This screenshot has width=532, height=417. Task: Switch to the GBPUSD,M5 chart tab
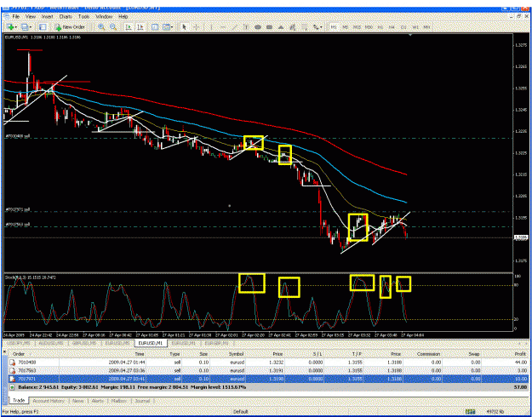(84, 343)
